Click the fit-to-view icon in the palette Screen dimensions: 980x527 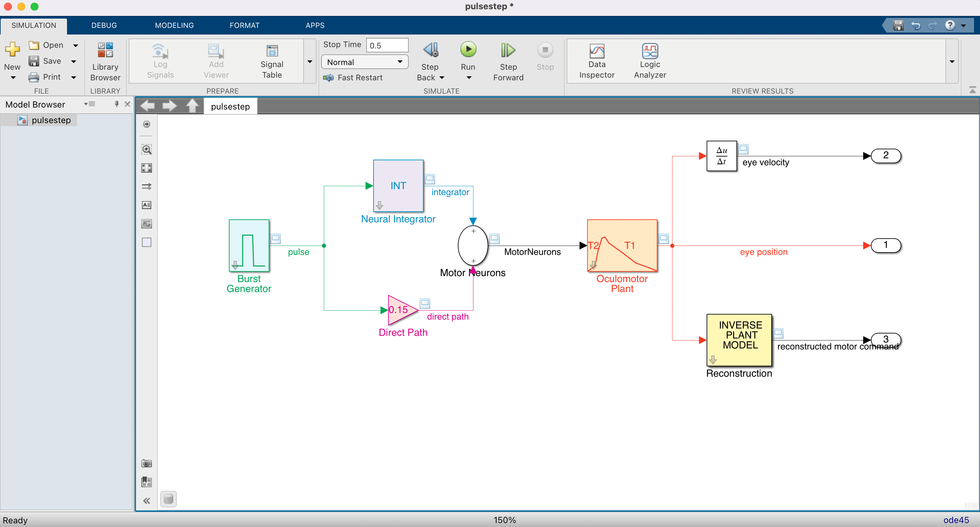[146, 168]
